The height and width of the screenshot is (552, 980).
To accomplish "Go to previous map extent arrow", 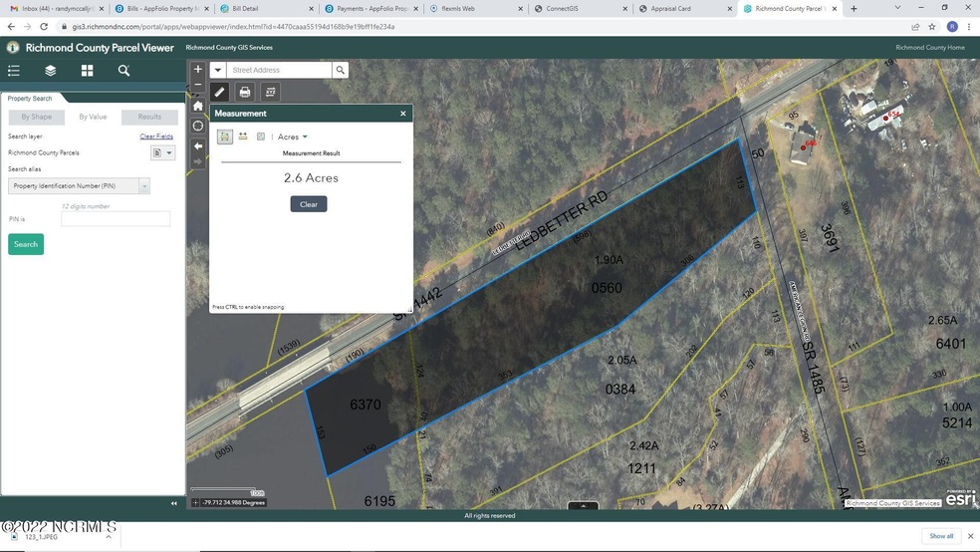I will 197,146.
